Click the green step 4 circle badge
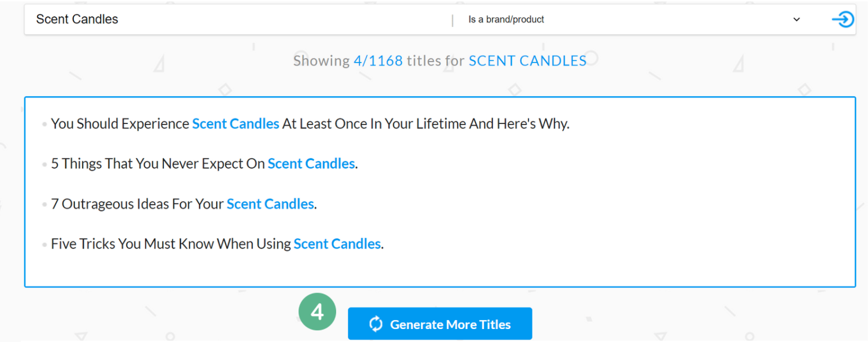868x342 pixels. pos(317,312)
